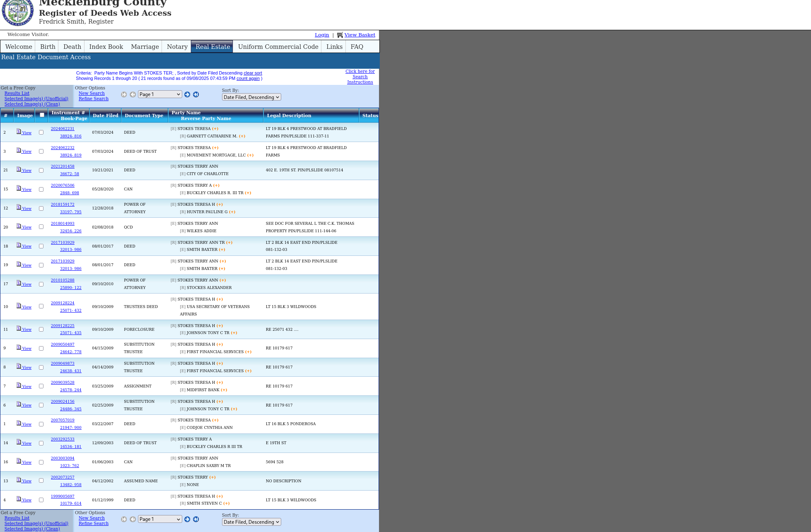
Task: Open the bottom Page 1 dropdown
Action: pos(160,519)
